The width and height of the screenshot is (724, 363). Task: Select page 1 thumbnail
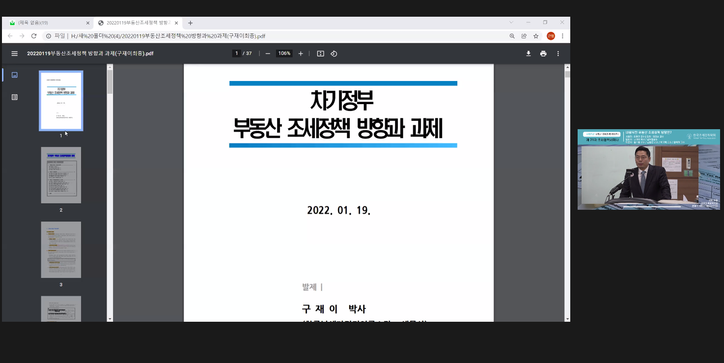61,101
